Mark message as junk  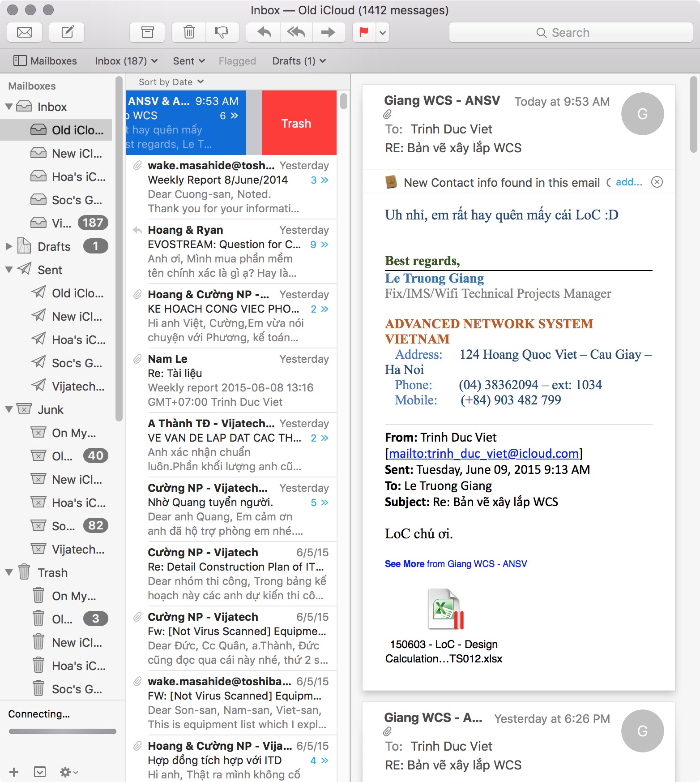tap(222, 32)
